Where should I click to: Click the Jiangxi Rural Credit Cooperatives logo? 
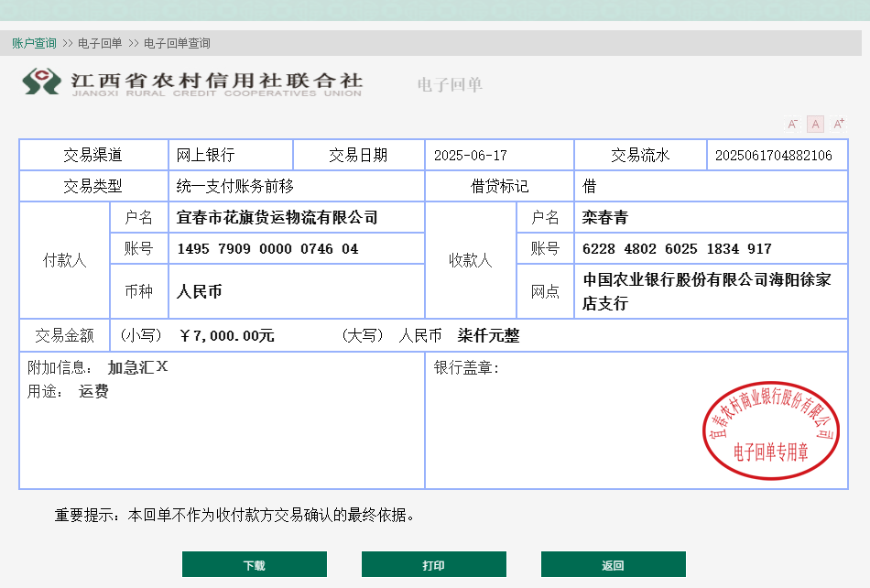point(192,82)
